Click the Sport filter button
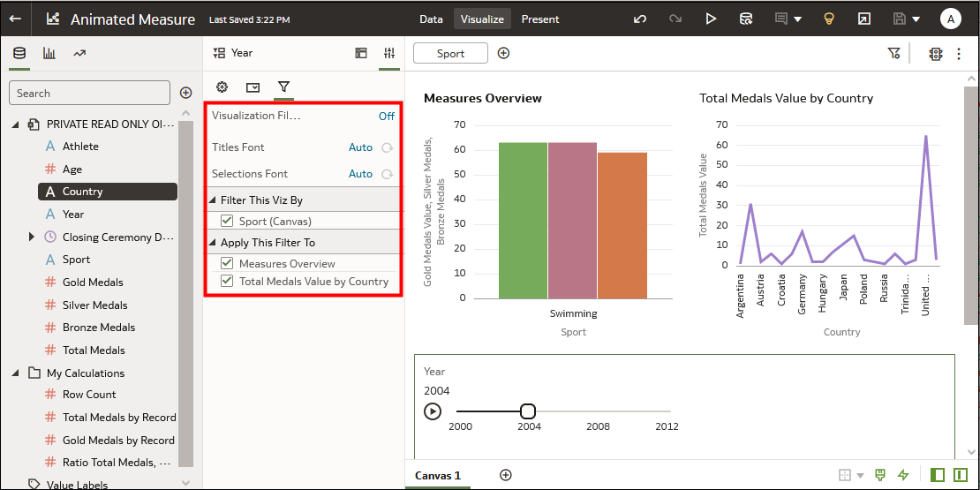The height and width of the screenshot is (490, 980). click(450, 53)
